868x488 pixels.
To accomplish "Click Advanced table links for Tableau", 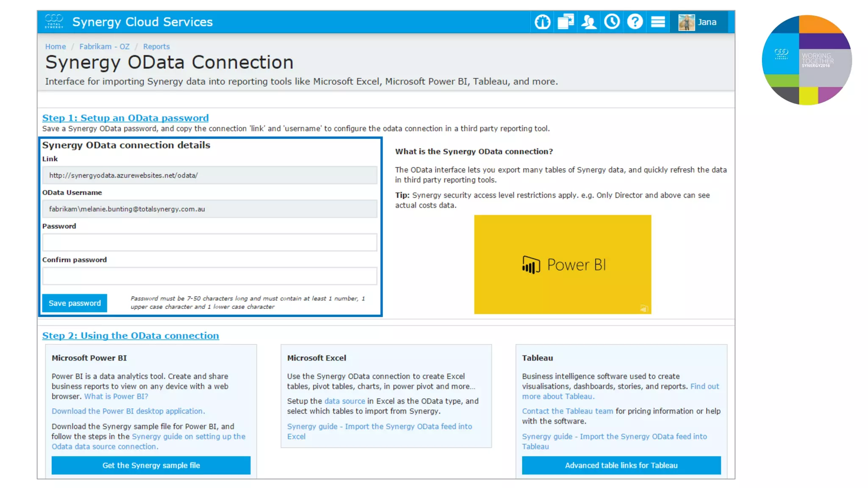I will coord(621,465).
